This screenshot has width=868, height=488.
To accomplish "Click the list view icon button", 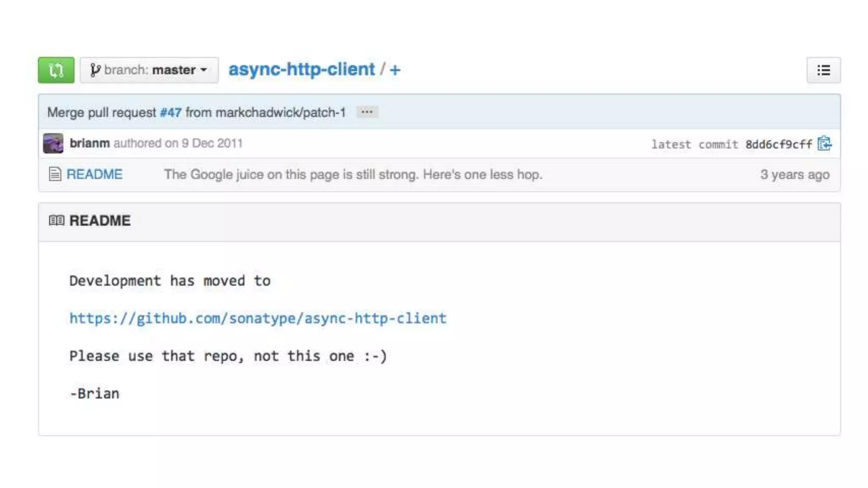I will coord(823,70).
